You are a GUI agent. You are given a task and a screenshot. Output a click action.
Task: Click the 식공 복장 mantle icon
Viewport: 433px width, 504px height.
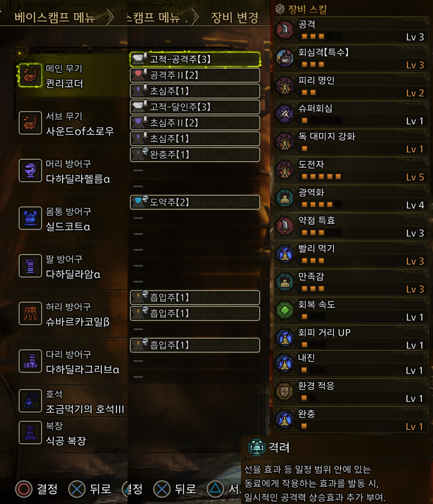point(30,433)
